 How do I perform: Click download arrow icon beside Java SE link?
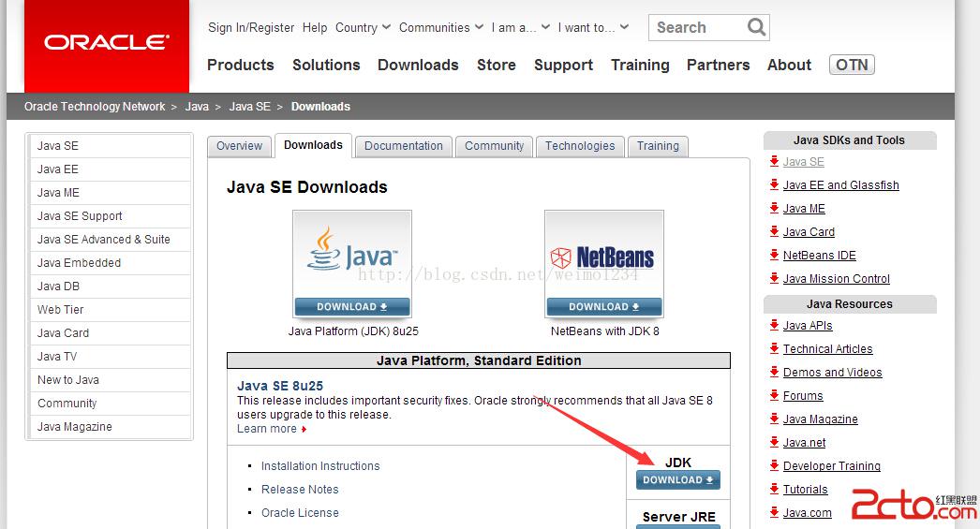click(x=775, y=161)
